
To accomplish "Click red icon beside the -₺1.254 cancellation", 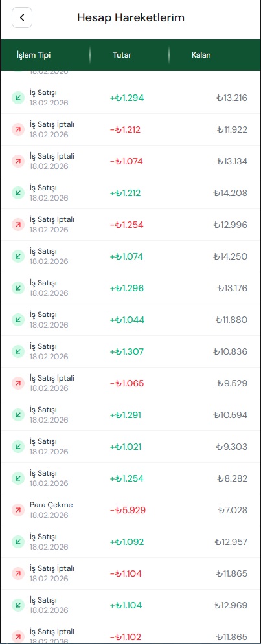I will [x=18, y=225].
